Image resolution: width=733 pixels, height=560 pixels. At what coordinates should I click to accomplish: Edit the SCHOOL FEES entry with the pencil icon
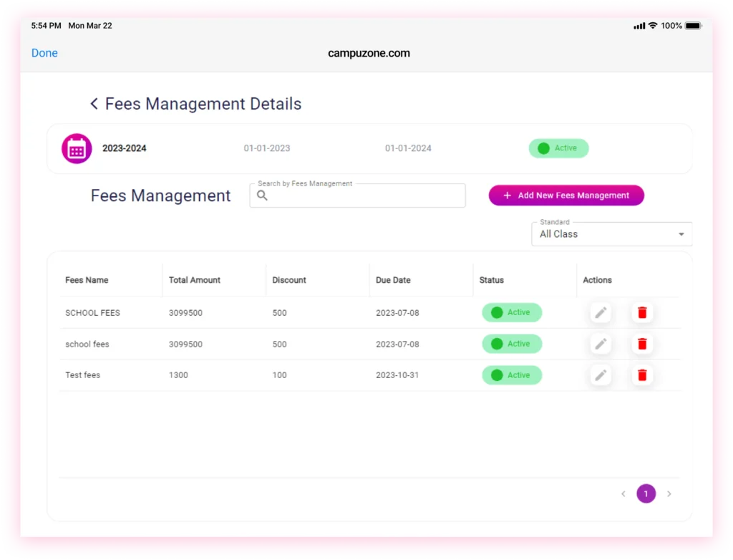pos(601,313)
